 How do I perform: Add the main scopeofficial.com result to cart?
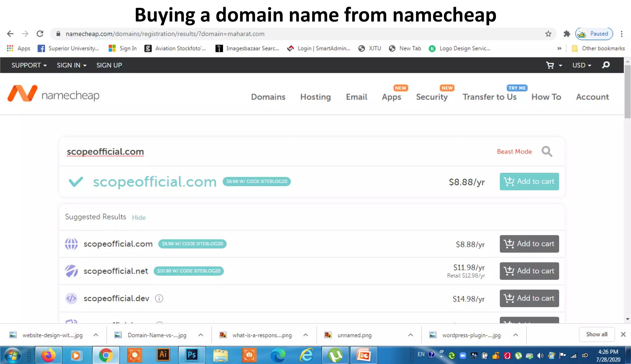529,181
